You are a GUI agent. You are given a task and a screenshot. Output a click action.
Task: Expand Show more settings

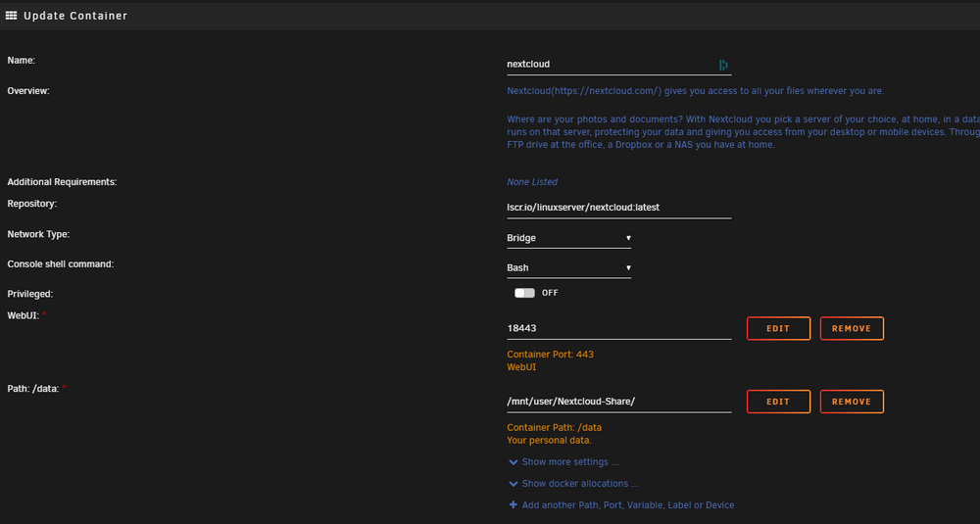tap(570, 462)
